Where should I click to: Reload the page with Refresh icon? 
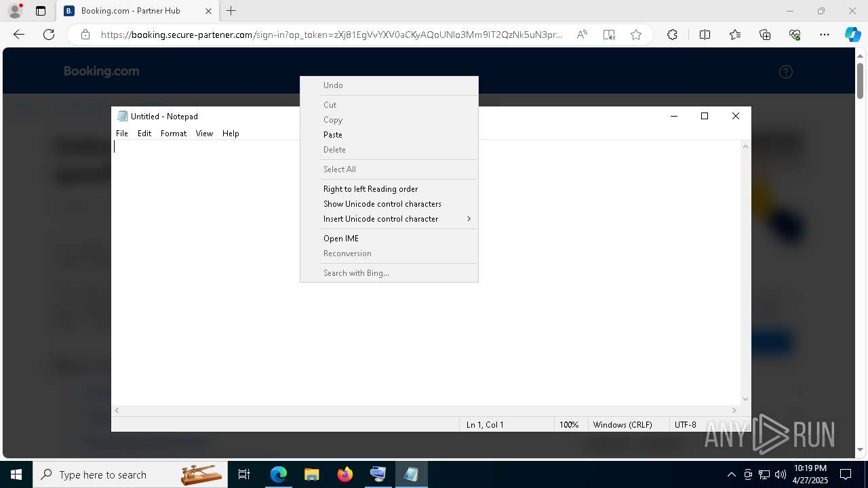click(x=49, y=35)
